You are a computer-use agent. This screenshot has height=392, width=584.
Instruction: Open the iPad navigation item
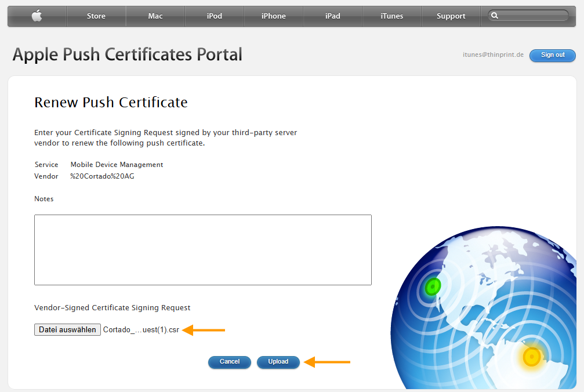[333, 16]
